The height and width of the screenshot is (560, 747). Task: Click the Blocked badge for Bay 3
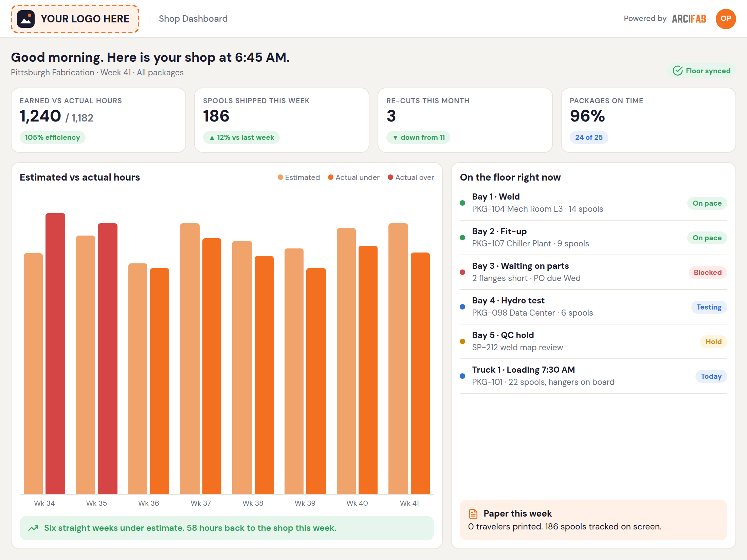pyautogui.click(x=708, y=273)
